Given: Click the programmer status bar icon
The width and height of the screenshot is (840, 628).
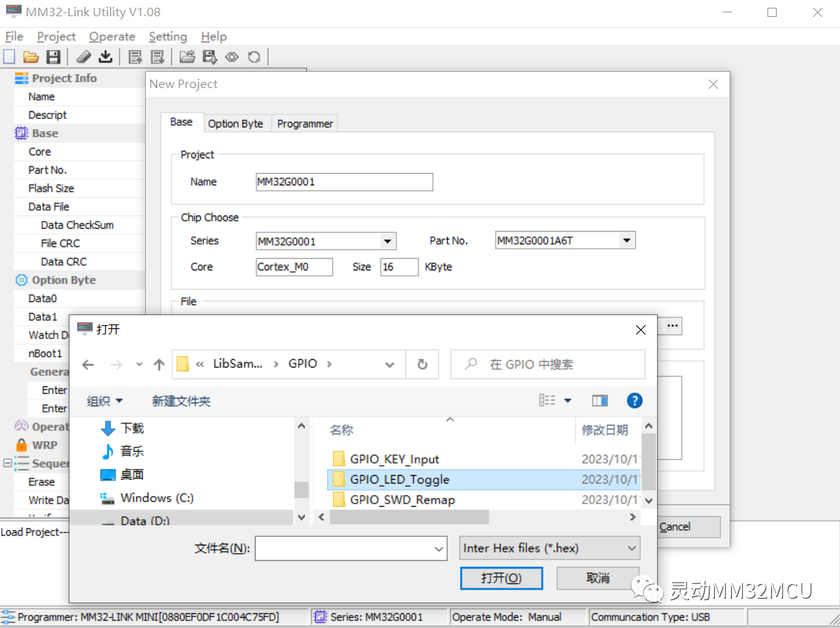Looking at the screenshot, I should point(8,617).
